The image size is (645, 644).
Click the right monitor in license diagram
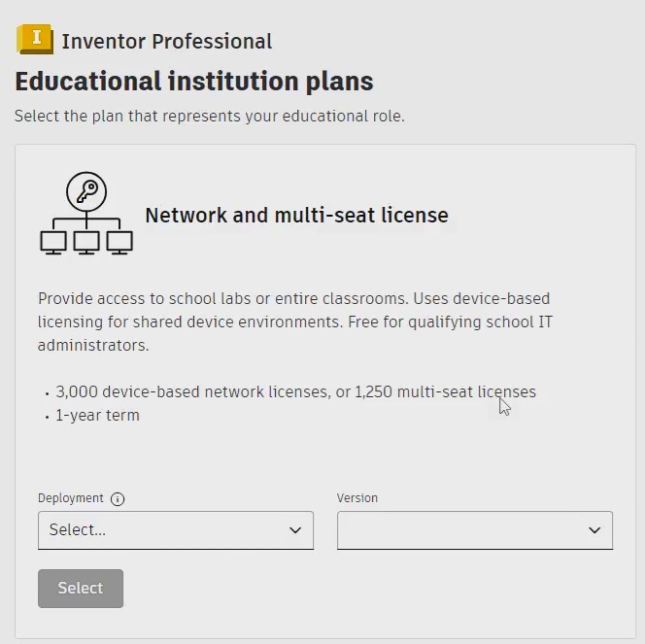point(119,243)
